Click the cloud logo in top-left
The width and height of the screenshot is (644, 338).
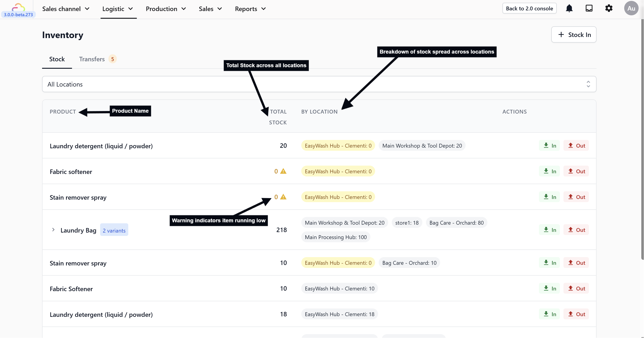(18, 7)
